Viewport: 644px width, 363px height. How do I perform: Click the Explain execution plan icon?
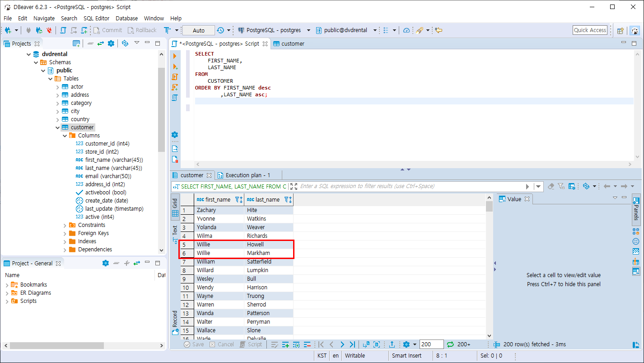click(x=175, y=98)
